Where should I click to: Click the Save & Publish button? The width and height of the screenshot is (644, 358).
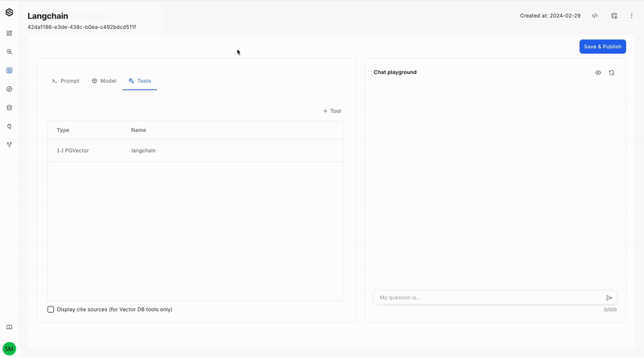click(602, 47)
